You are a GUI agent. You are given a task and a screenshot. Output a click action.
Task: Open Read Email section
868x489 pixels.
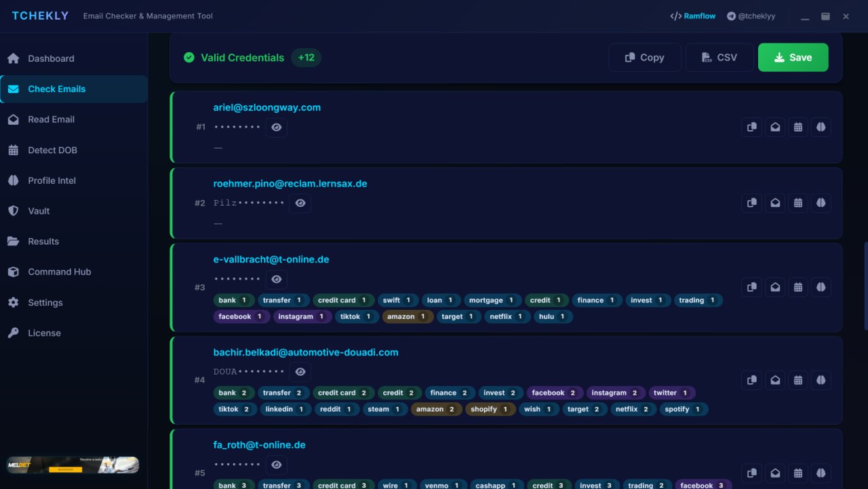tap(74, 119)
